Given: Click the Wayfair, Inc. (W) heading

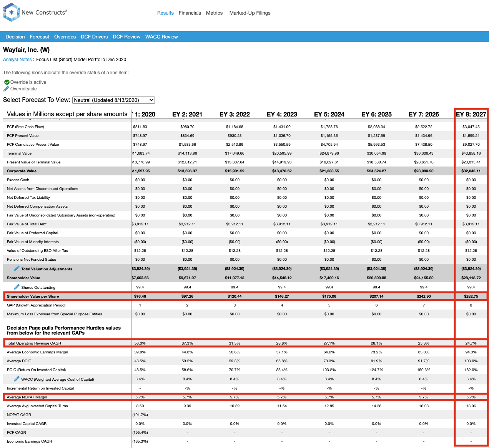Looking at the screenshot, I should [x=26, y=50].
